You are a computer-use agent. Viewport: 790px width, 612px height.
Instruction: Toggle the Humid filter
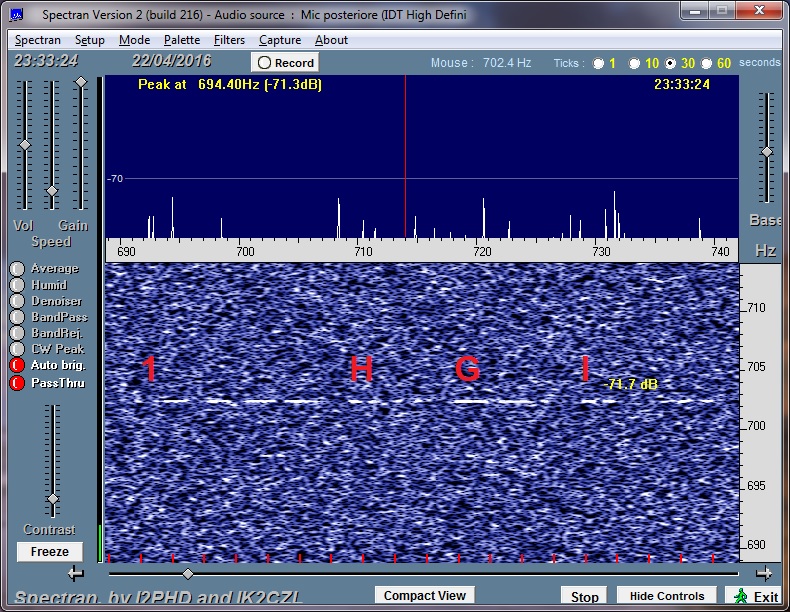coord(17,285)
